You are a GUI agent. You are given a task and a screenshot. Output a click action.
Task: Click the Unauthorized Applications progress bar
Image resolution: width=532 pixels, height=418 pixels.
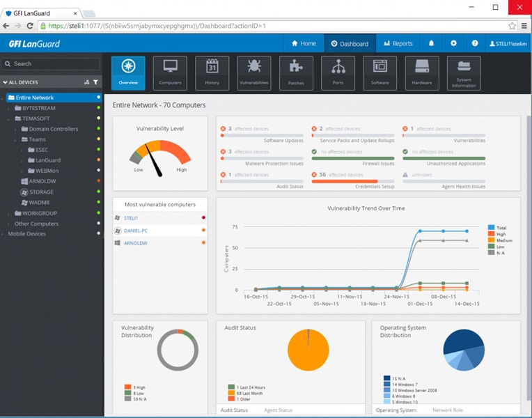(444, 158)
